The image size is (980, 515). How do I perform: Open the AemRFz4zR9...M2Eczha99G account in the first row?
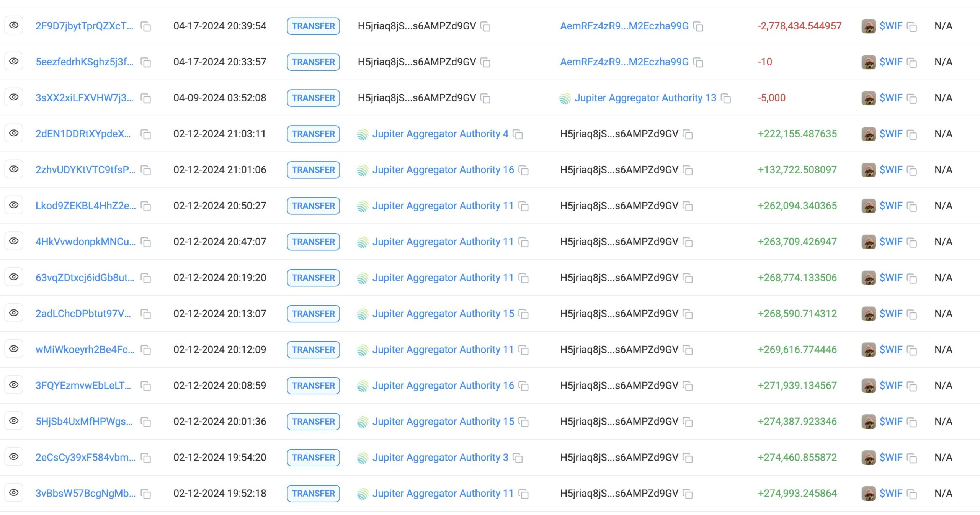(624, 26)
